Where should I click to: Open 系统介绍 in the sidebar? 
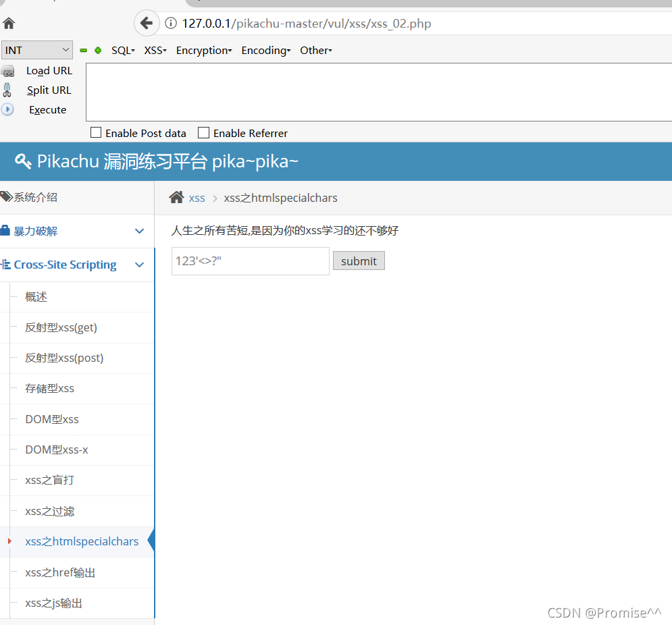pos(35,197)
